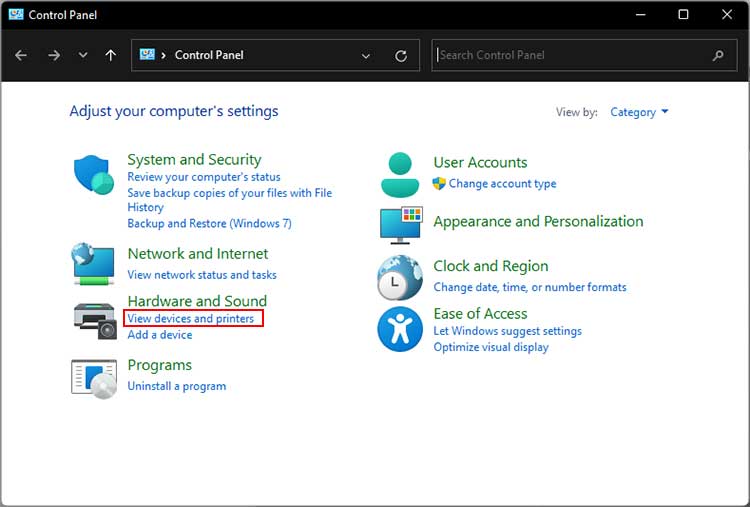Open the Programs disc icon

point(94,379)
